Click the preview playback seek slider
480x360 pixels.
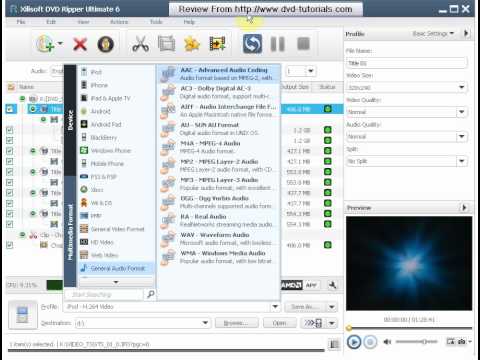click(409, 328)
